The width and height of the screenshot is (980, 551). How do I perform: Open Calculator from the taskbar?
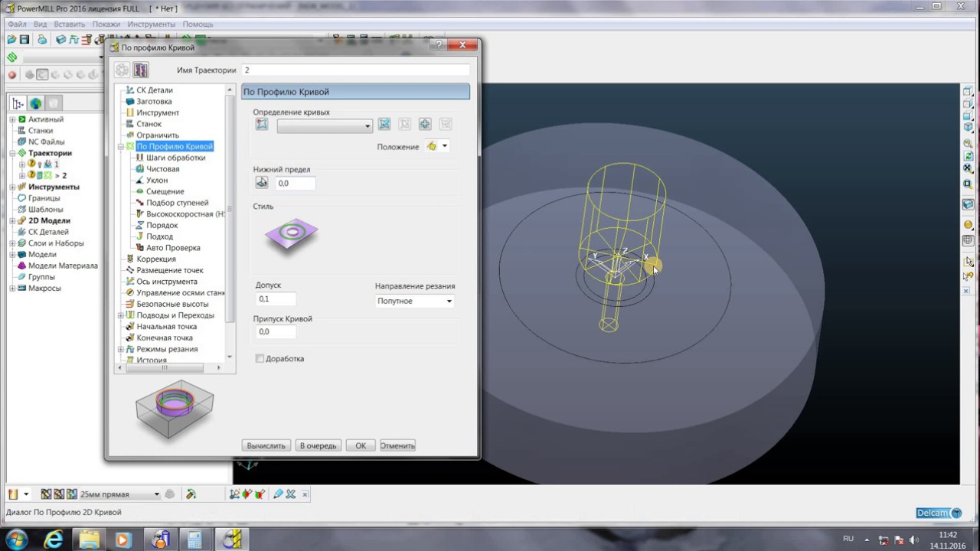point(194,540)
